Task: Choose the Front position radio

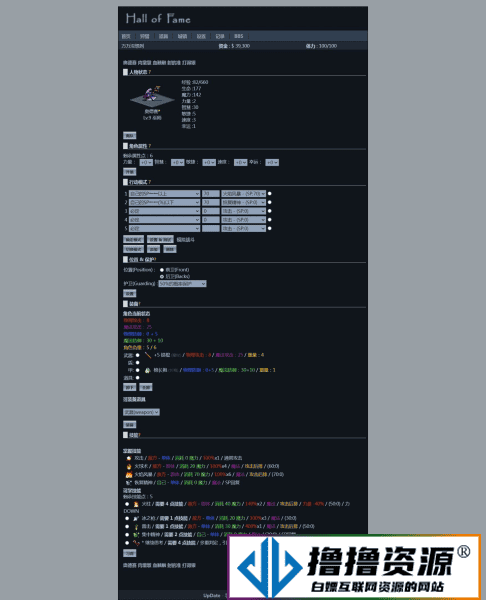Action: click(162, 270)
